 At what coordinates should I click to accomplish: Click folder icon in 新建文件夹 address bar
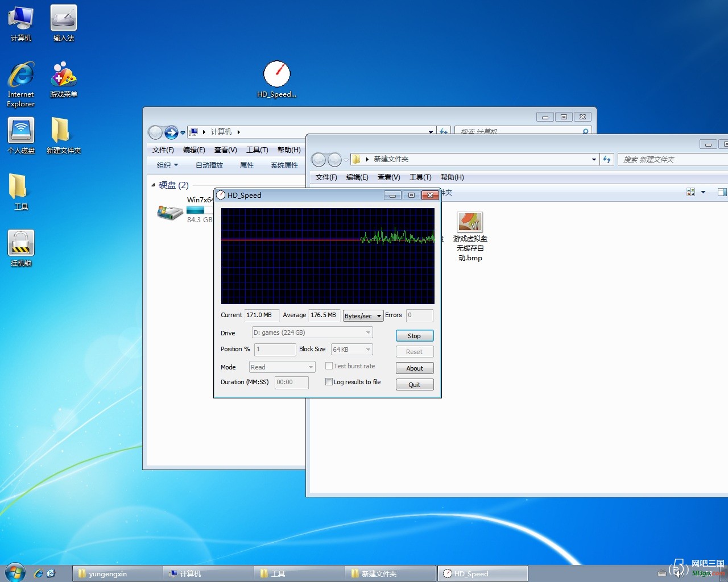[356, 159]
